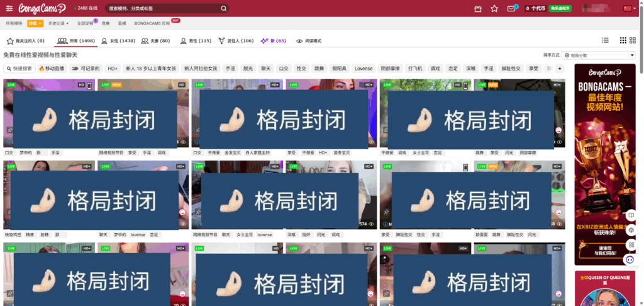Screen dimensions: 644x306
Task: Click the 谢谢您 与我们同在 banner button
Action: coord(604,251)
